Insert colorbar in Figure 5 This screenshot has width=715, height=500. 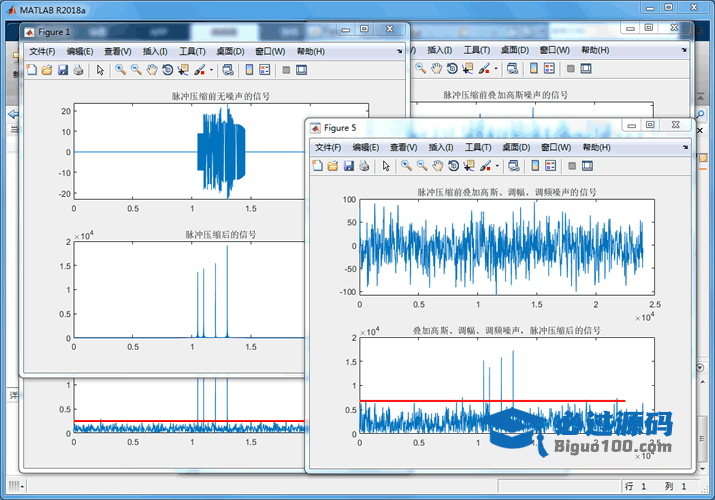[535, 166]
